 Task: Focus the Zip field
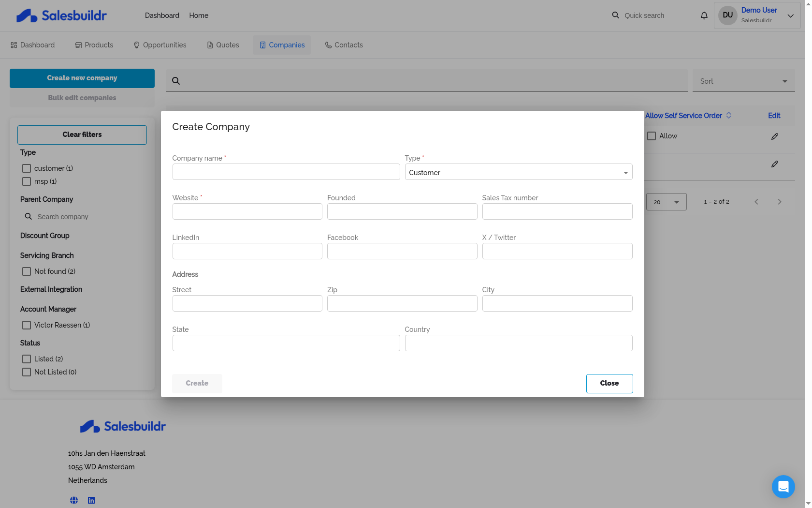pos(402,303)
